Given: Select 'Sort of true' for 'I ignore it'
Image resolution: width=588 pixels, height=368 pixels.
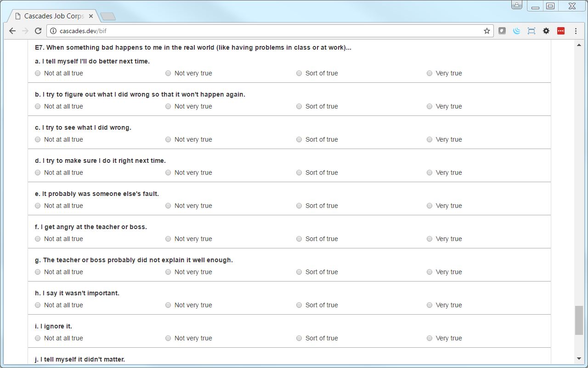Looking at the screenshot, I should click(299, 338).
